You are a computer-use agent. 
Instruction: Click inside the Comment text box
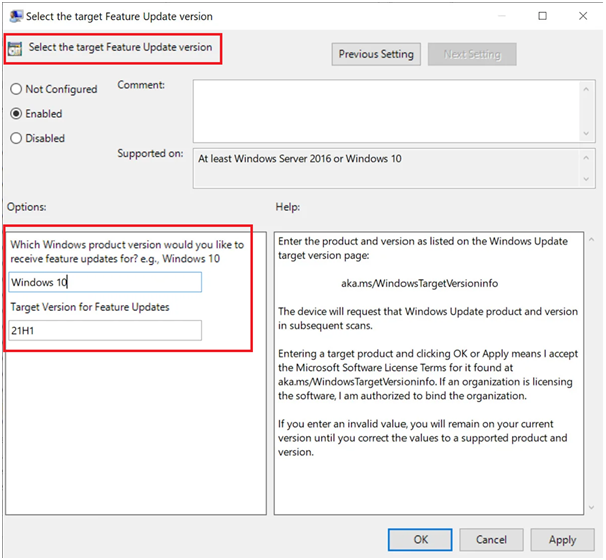[386, 111]
